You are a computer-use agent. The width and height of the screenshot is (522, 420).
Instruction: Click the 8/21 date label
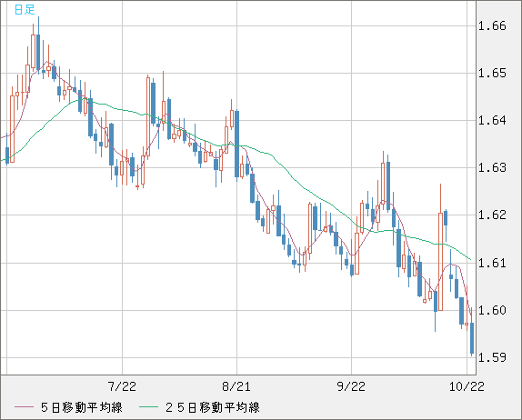(236, 386)
